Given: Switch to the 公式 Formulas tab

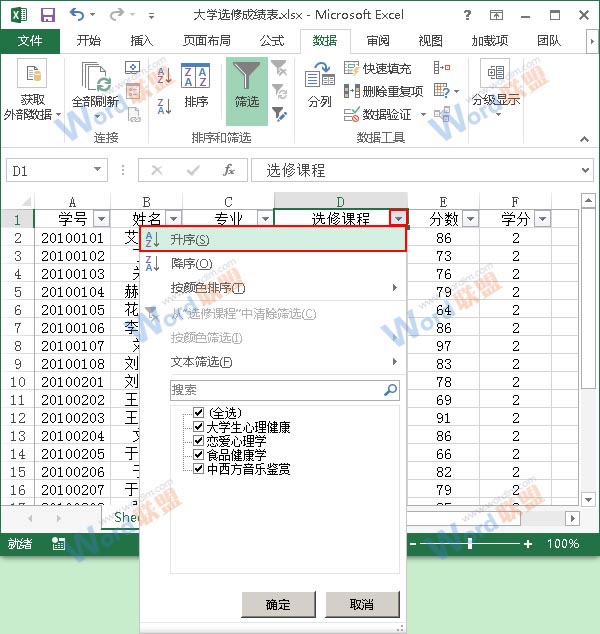Looking at the screenshot, I should click(x=272, y=41).
